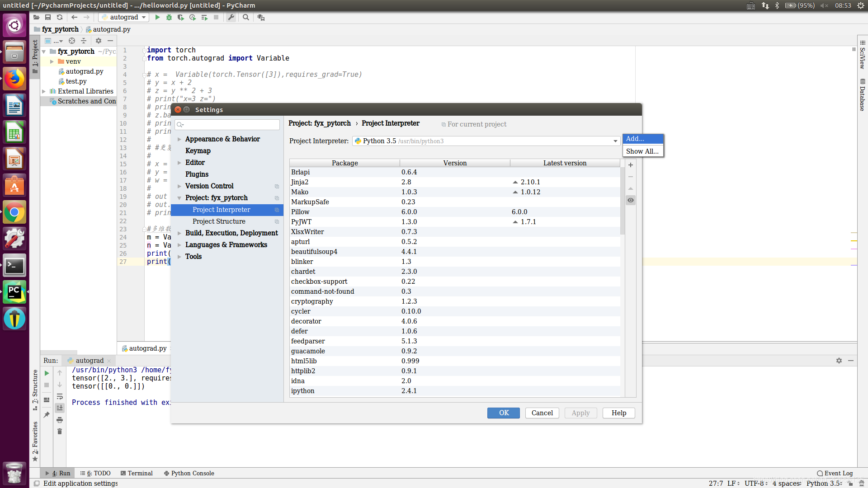
Task: Open Run panel settings gear
Action: coord(839,361)
